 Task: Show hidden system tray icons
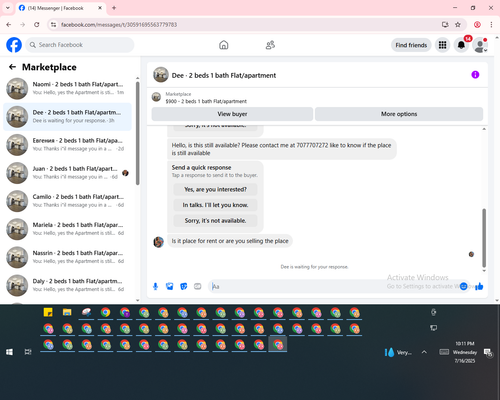tap(424, 352)
